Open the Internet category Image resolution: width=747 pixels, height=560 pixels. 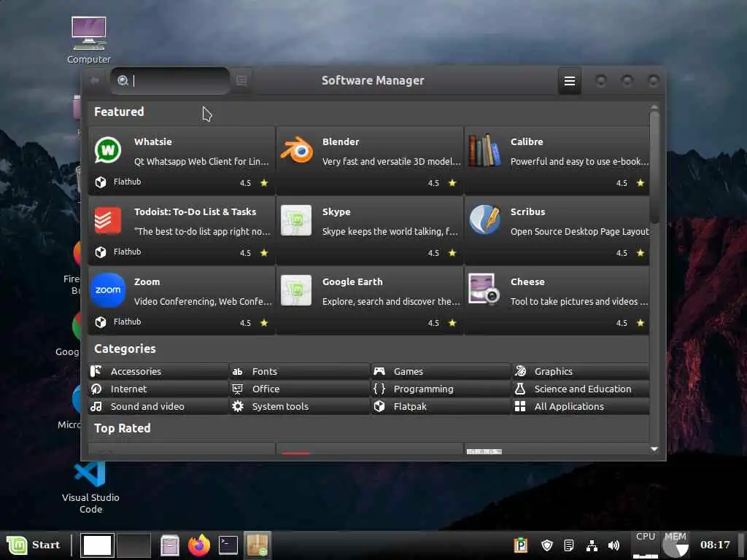158,389
